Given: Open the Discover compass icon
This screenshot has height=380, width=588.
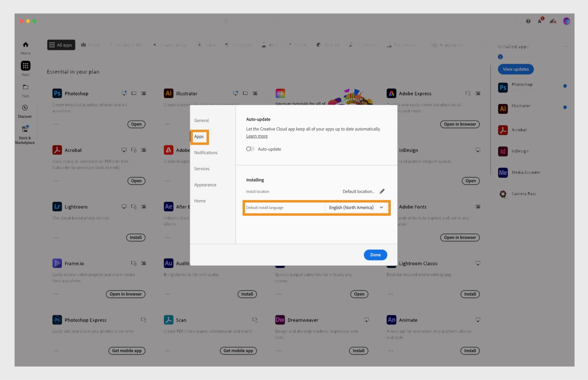Looking at the screenshot, I should click(x=25, y=108).
